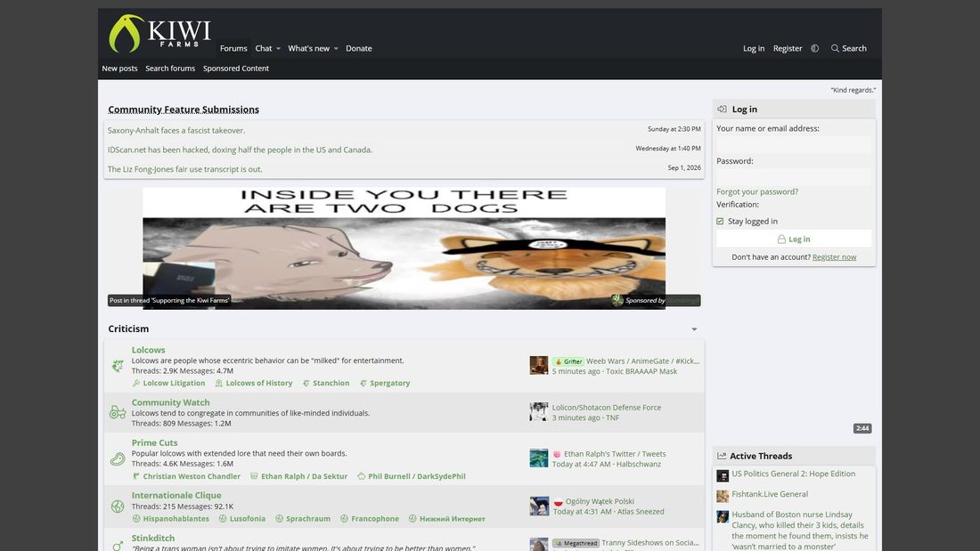This screenshot has width=980, height=551.
Task: Click the avatar beside Lolicon/Shotacon Defense Force
Action: [539, 411]
